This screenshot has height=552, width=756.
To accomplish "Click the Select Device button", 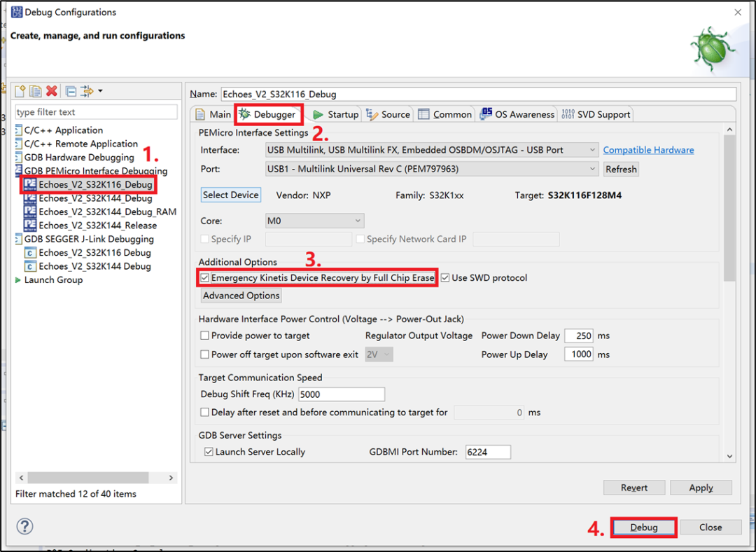I will click(x=230, y=195).
